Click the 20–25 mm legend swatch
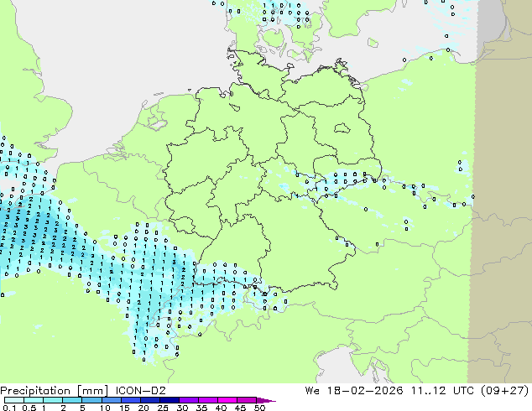 pos(150,400)
